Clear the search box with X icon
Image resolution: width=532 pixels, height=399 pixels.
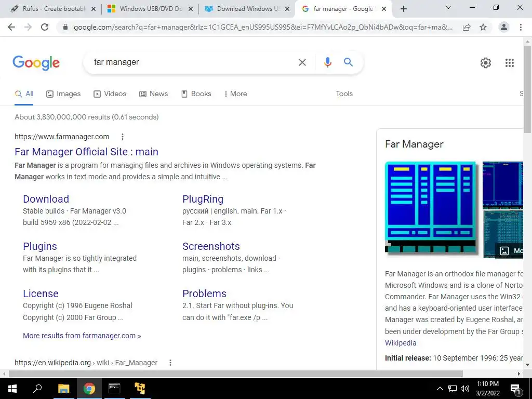302,62
